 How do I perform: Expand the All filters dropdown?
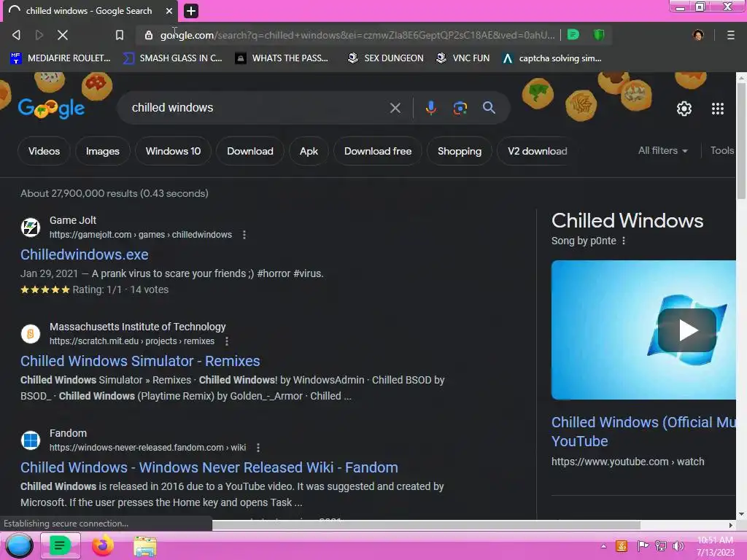(662, 150)
